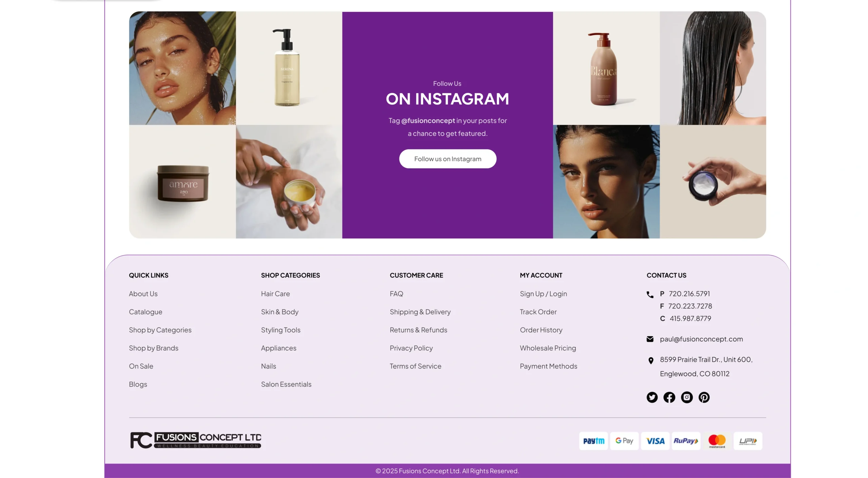
Task: Click the Visa payment badge
Action: (655, 441)
